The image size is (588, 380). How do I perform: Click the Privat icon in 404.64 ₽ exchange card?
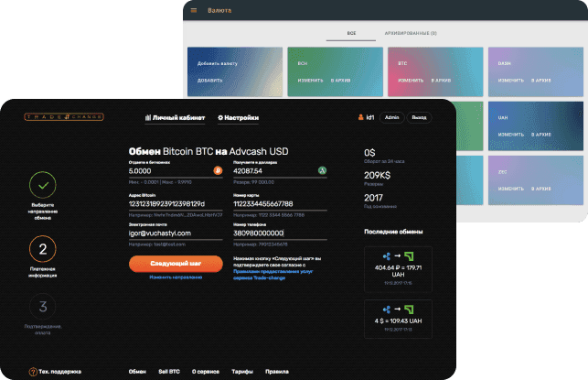pyautogui.click(x=409, y=256)
